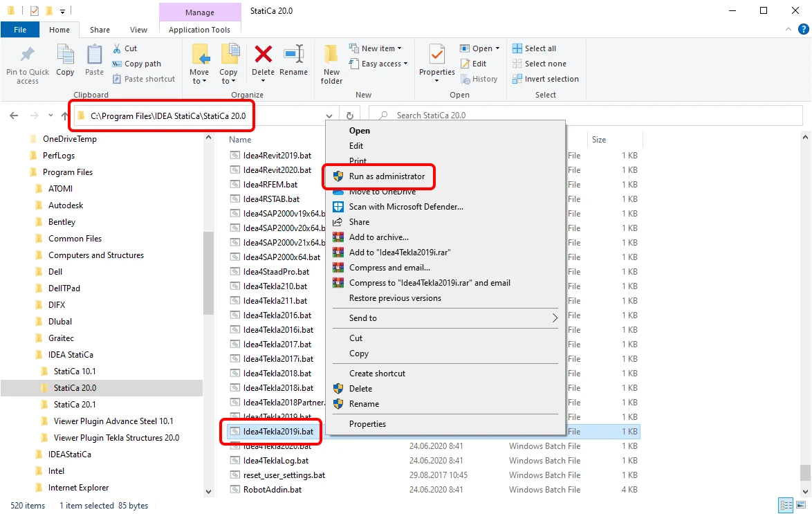
Task: Open the address bar history dropdown
Action: (329, 116)
